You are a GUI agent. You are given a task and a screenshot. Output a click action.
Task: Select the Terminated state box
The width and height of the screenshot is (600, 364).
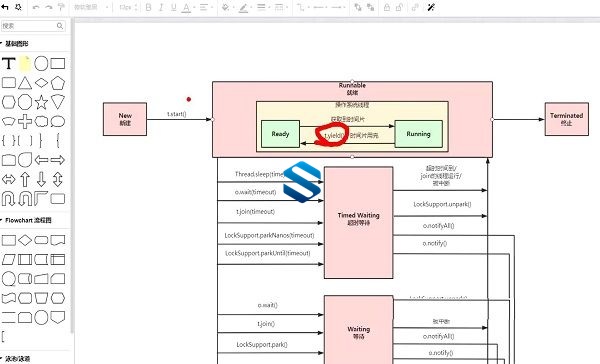point(567,119)
